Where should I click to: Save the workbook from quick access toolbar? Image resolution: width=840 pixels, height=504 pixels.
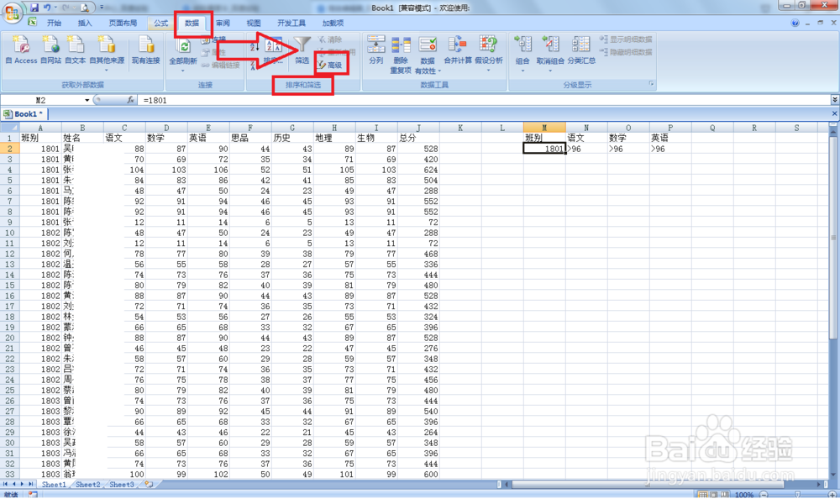coord(34,8)
